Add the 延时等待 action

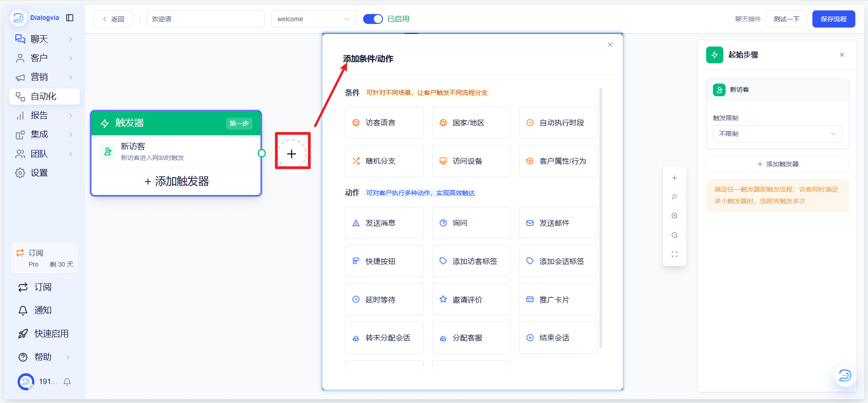[x=384, y=300]
